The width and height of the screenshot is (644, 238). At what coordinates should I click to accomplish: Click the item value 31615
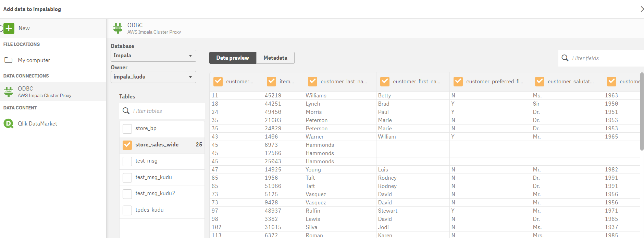tap(273, 227)
